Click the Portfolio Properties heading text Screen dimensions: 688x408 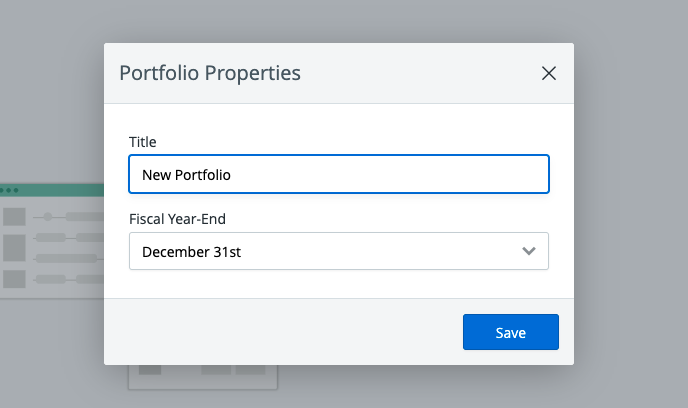point(210,73)
